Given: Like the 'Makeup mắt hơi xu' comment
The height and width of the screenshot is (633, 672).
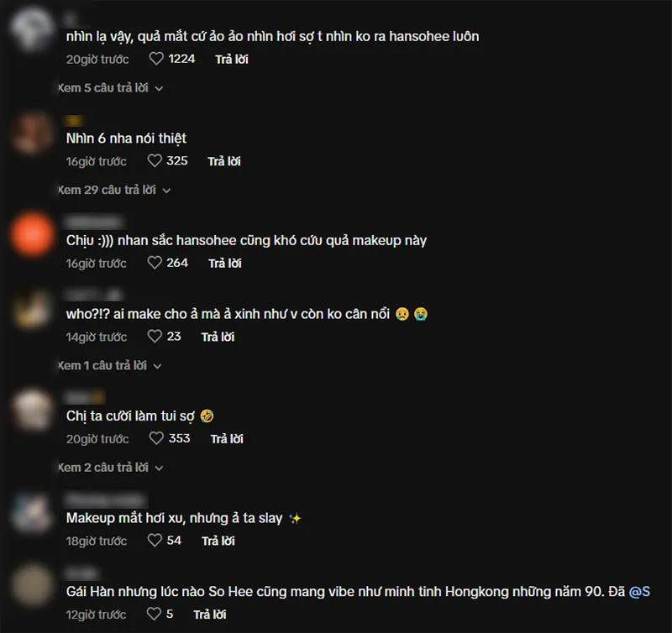Looking at the screenshot, I should pyautogui.click(x=155, y=540).
